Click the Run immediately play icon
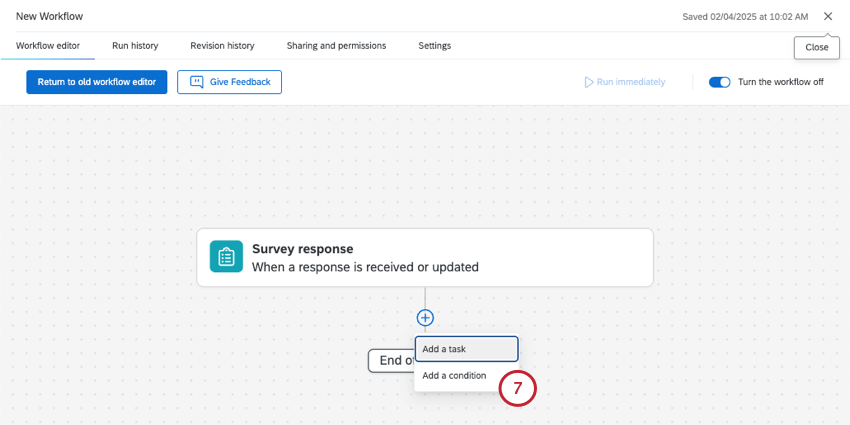The width and height of the screenshot is (850, 425). 589,82
